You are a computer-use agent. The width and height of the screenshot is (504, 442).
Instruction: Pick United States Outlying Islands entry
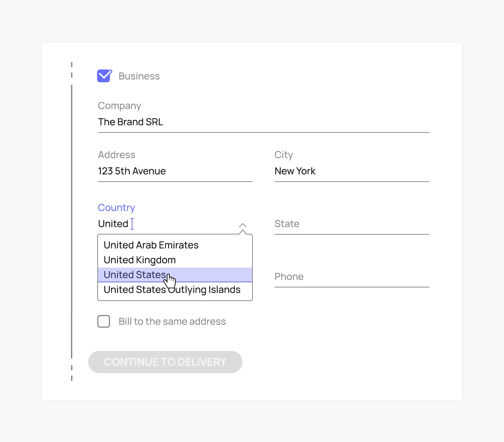point(172,289)
